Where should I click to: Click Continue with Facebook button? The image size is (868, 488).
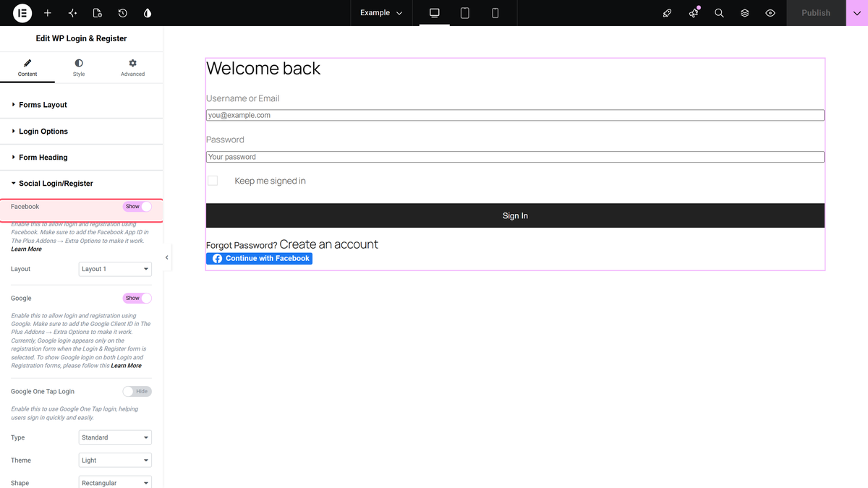pos(260,258)
